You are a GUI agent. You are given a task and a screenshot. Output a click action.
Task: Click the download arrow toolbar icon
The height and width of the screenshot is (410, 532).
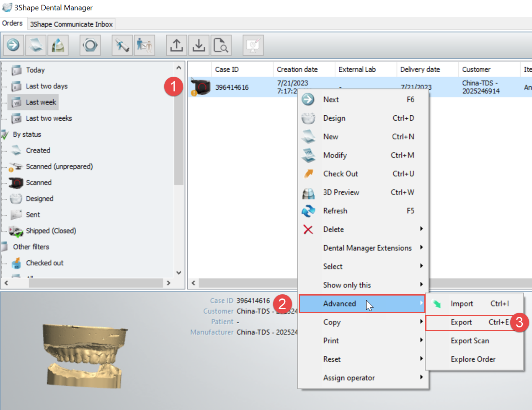(x=199, y=45)
